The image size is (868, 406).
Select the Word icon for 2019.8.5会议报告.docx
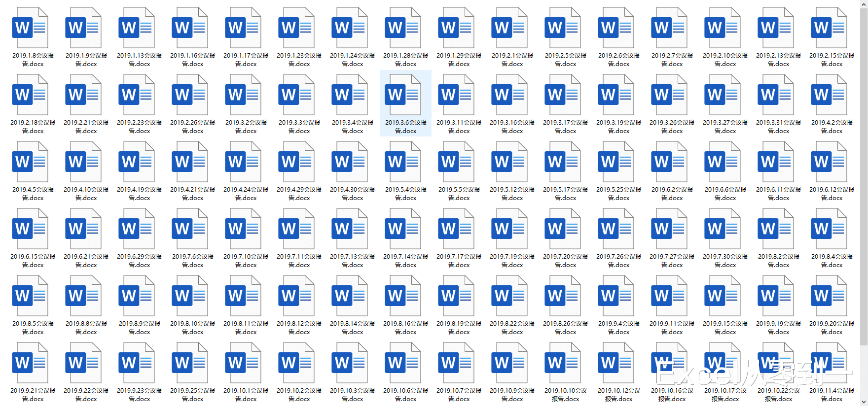pyautogui.click(x=30, y=296)
